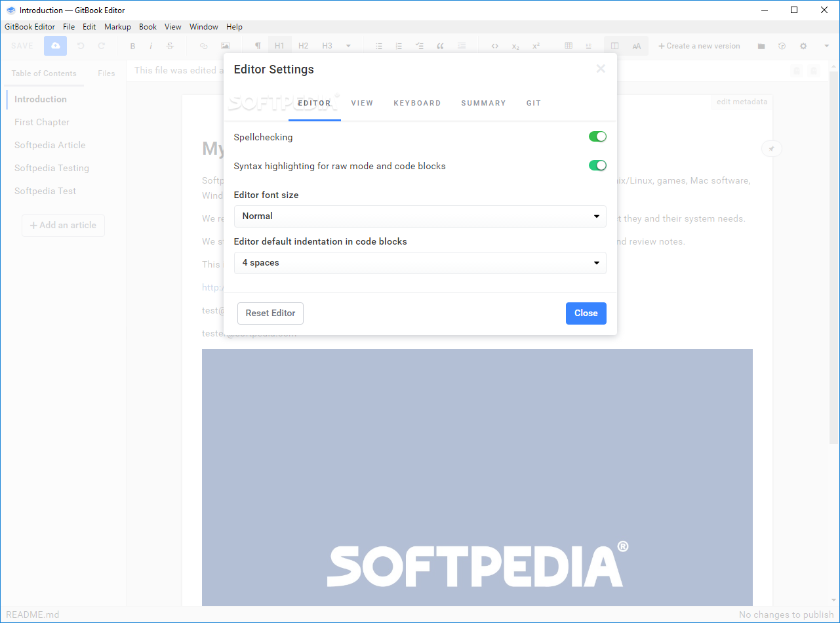Switch to the SUMMARY settings tab

[483, 103]
